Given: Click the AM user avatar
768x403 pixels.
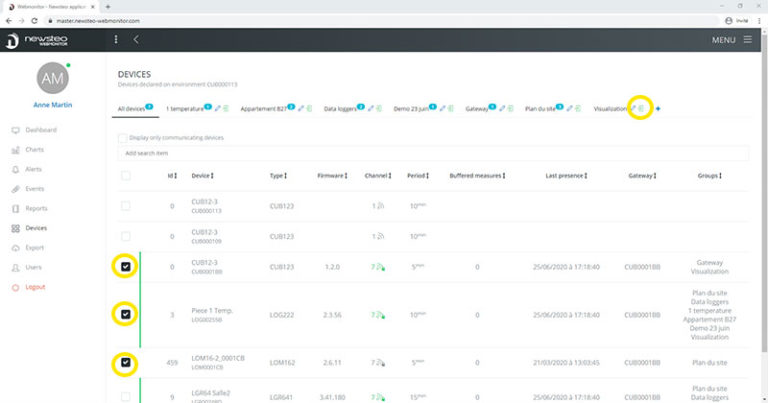Looking at the screenshot, I should pyautogui.click(x=52, y=78).
